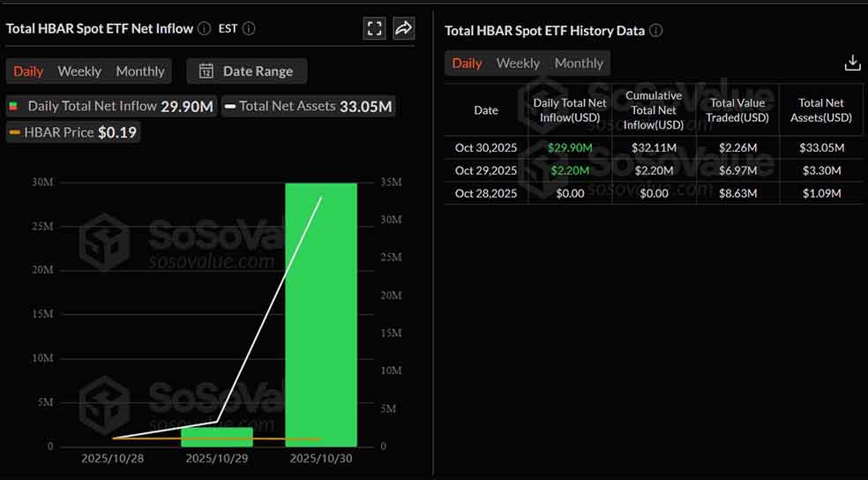Screen dimensions: 868x480
Task: Switch History Data to Weekly
Action: [x=518, y=64]
